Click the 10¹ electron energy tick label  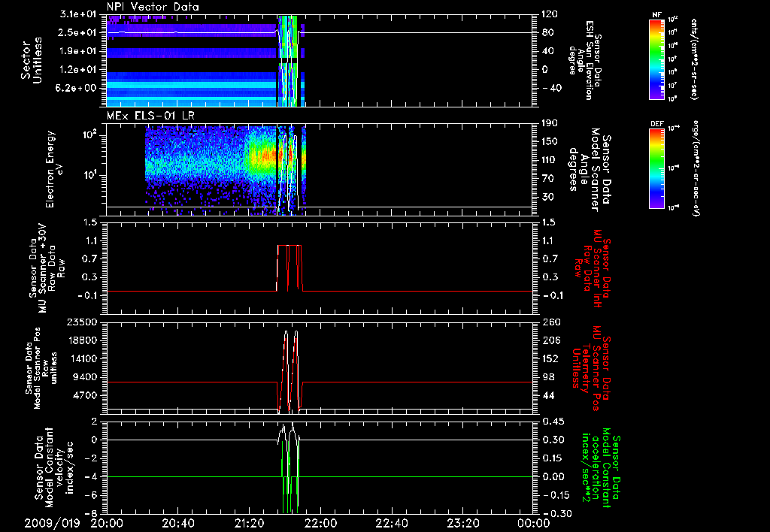[89, 176]
